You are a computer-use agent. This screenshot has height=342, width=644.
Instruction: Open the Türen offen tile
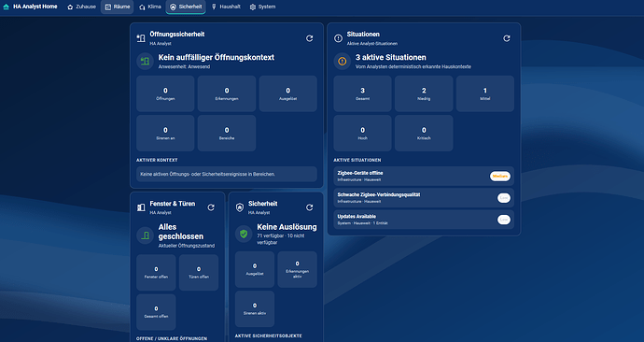click(x=199, y=273)
